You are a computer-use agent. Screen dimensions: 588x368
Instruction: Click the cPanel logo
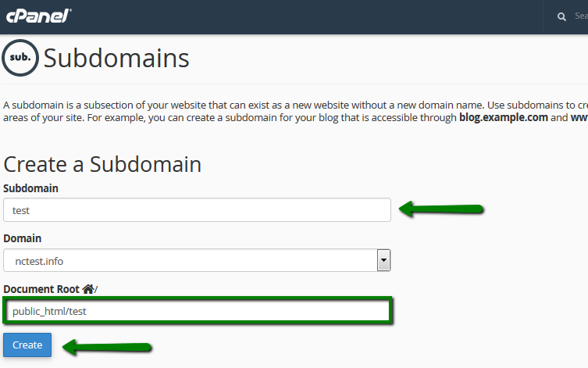39,15
